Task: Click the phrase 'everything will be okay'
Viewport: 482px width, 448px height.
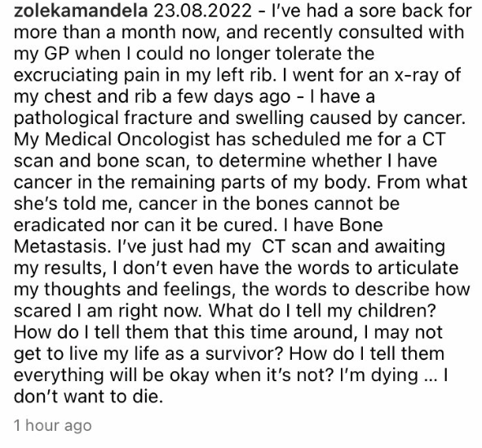Action: point(111,375)
